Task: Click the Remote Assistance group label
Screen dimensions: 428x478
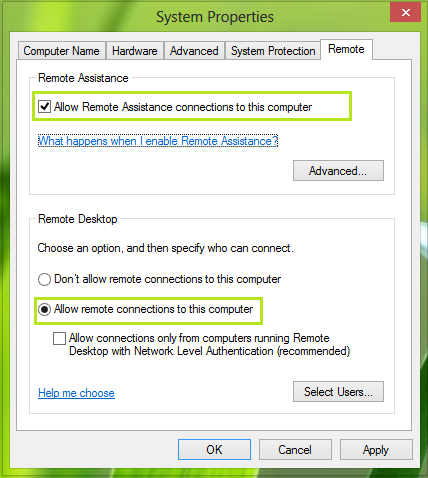Action: (83, 78)
